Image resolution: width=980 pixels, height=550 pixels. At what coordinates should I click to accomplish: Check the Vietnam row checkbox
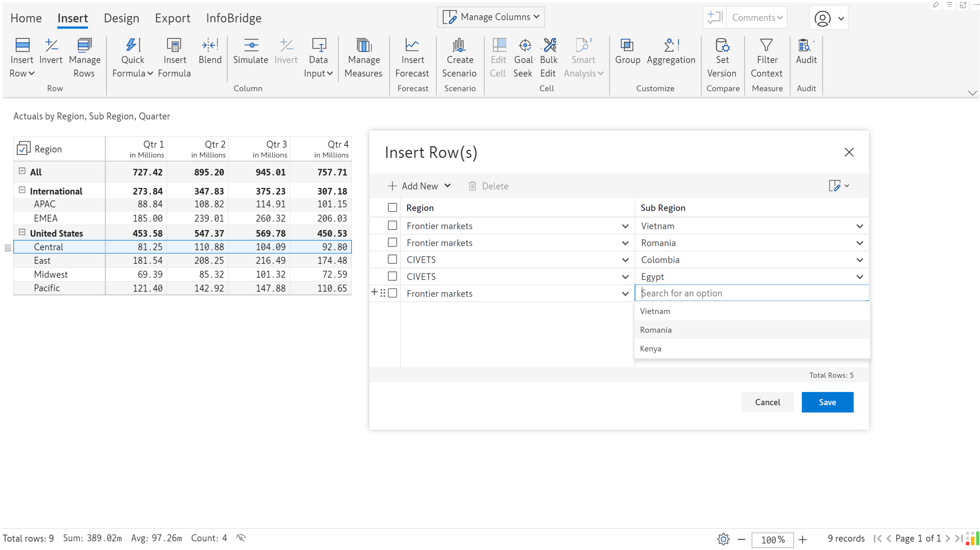click(392, 226)
